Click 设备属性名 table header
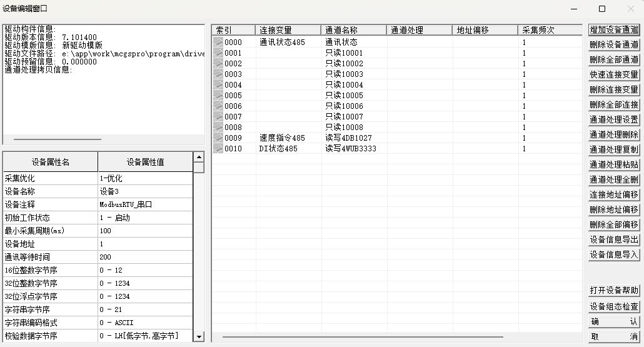This screenshot has width=644, height=347. coord(51,162)
